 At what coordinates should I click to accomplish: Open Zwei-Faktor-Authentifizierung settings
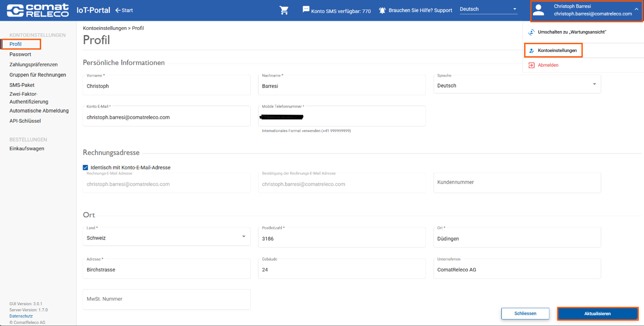pyautogui.click(x=29, y=98)
